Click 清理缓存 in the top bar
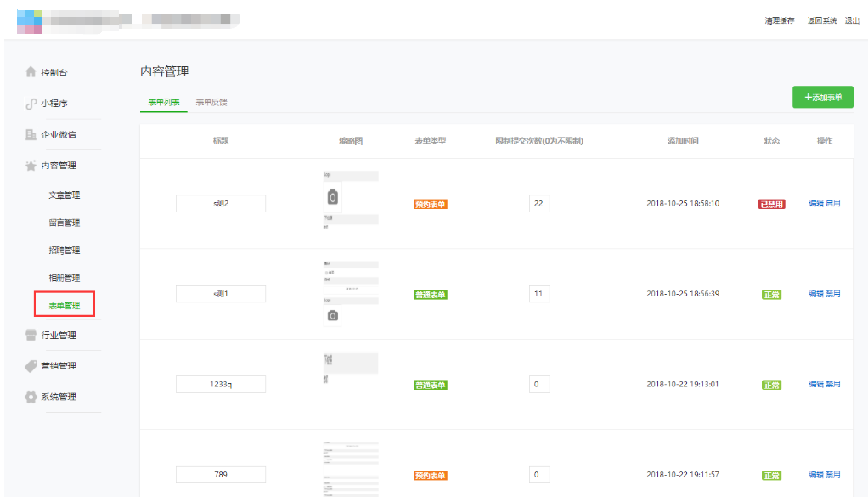The width and height of the screenshot is (868, 502). (780, 20)
